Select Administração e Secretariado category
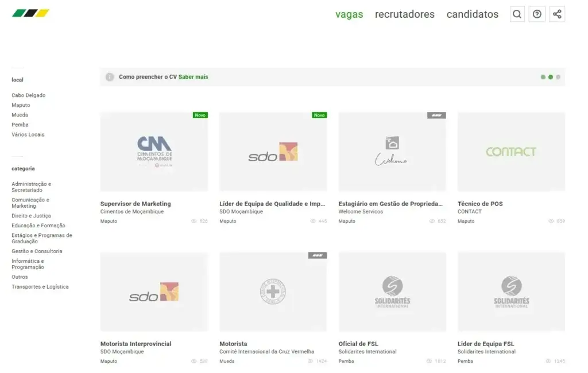 (32, 187)
